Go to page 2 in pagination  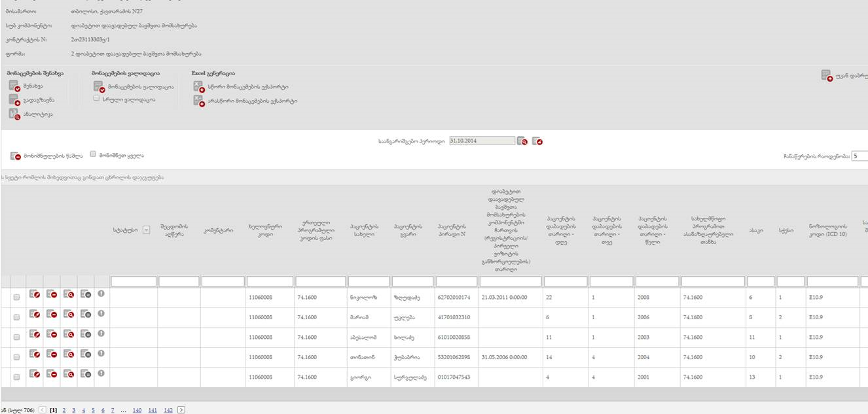pyautogui.click(x=63, y=410)
